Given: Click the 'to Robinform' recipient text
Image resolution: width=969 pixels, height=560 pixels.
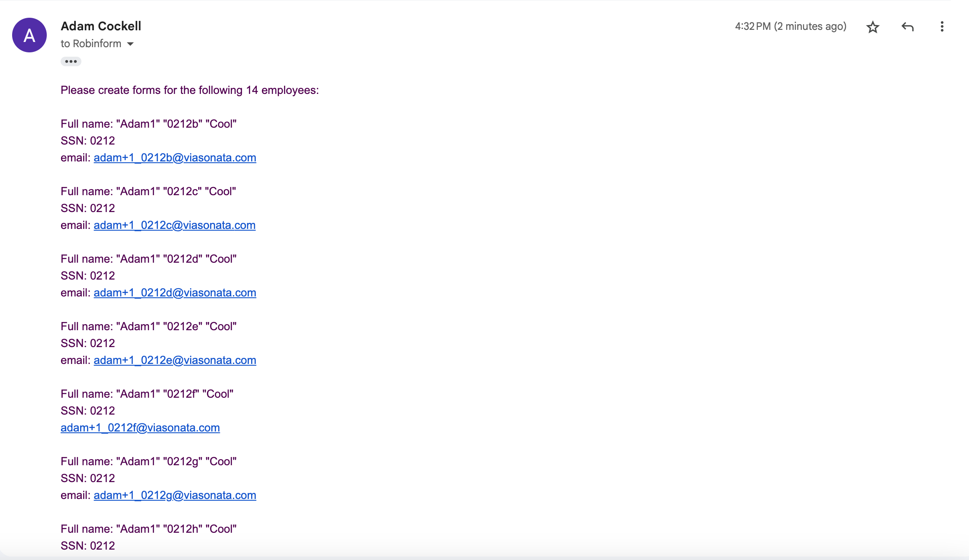Looking at the screenshot, I should (x=91, y=44).
